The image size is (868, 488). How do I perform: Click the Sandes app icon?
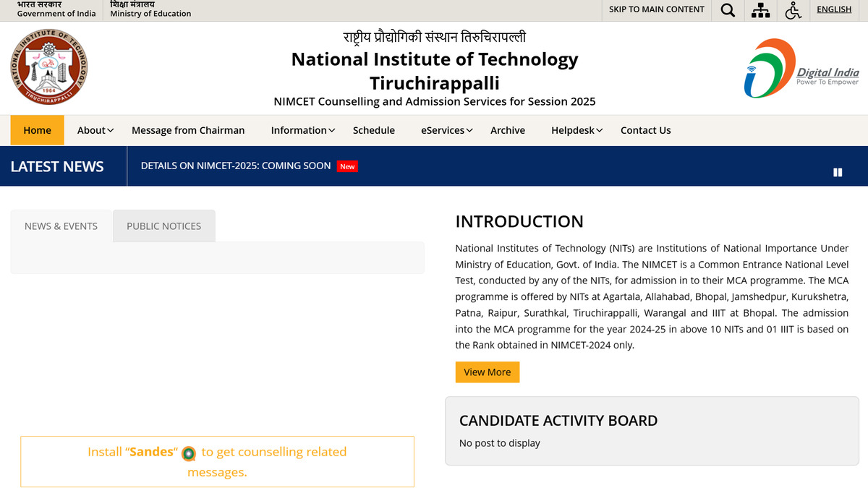pos(189,453)
